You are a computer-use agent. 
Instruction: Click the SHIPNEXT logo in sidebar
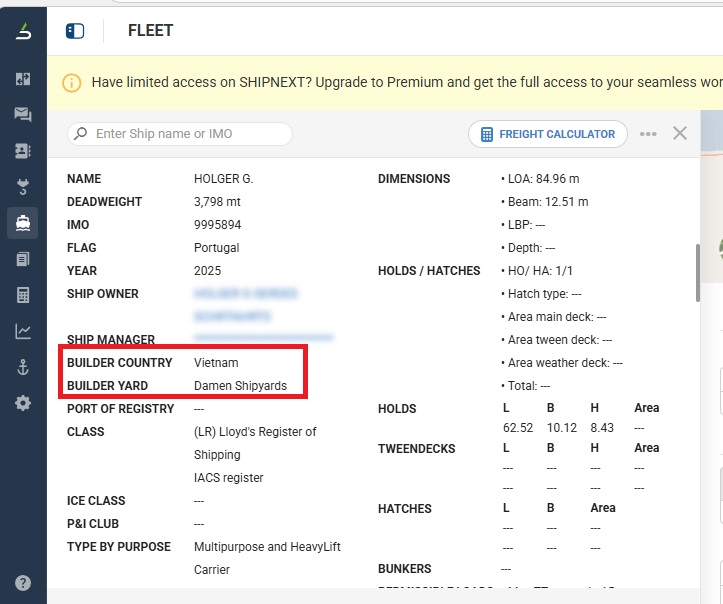coord(22,32)
